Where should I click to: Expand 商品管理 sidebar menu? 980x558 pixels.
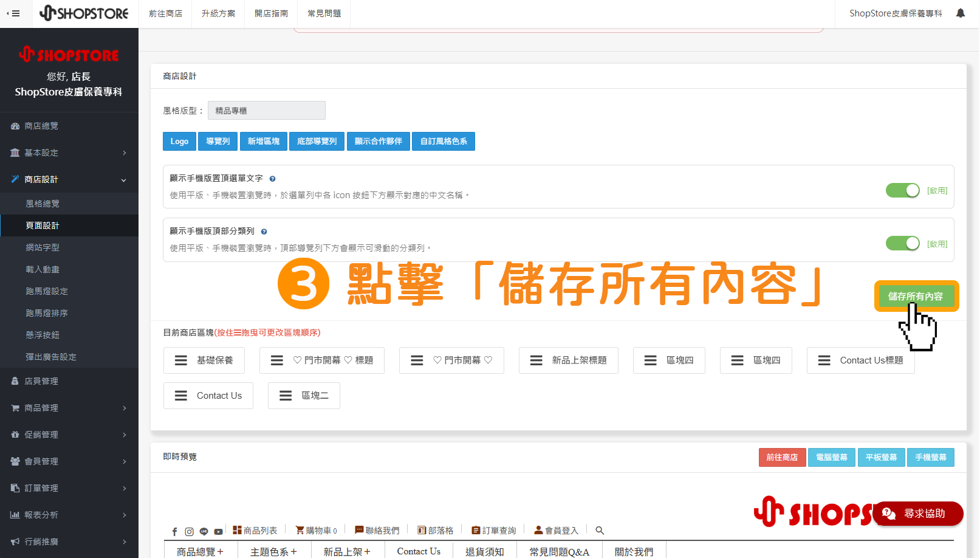(69, 408)
